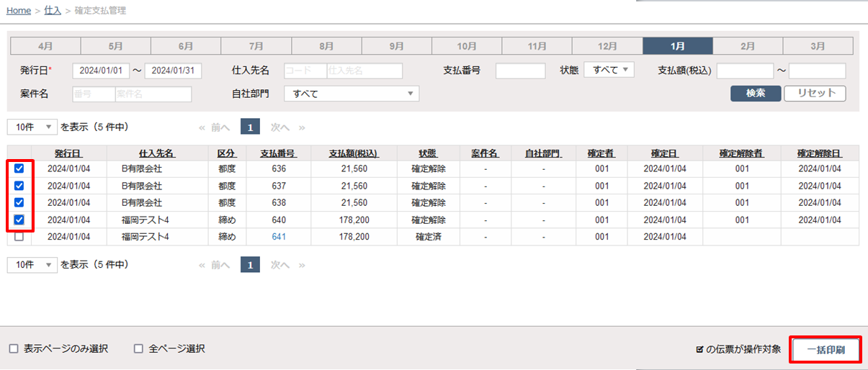Screen dimensions: 868x370
Task: Enable 表示ページのみ選択 checkbox
Action: click(x=14, y=349)
